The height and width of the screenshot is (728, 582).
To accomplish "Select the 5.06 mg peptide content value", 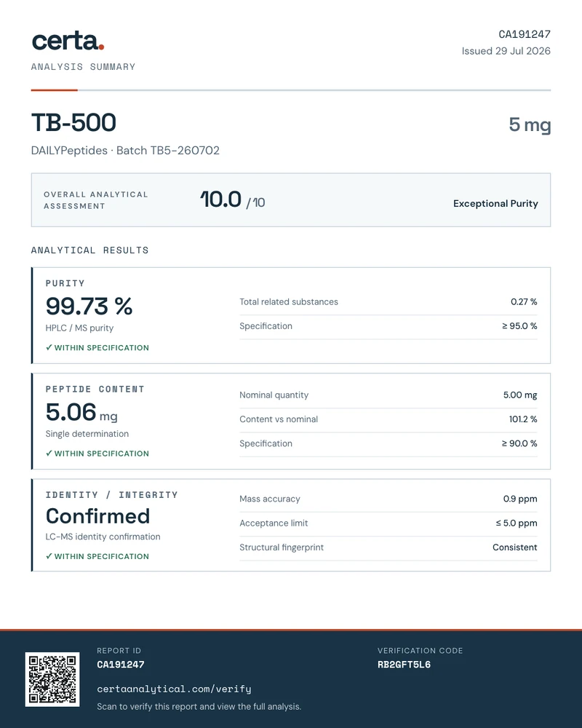I will (x=81, y=412).
